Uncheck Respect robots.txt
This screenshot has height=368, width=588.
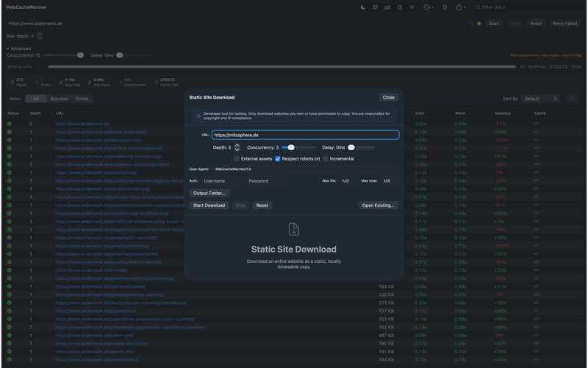278,159
